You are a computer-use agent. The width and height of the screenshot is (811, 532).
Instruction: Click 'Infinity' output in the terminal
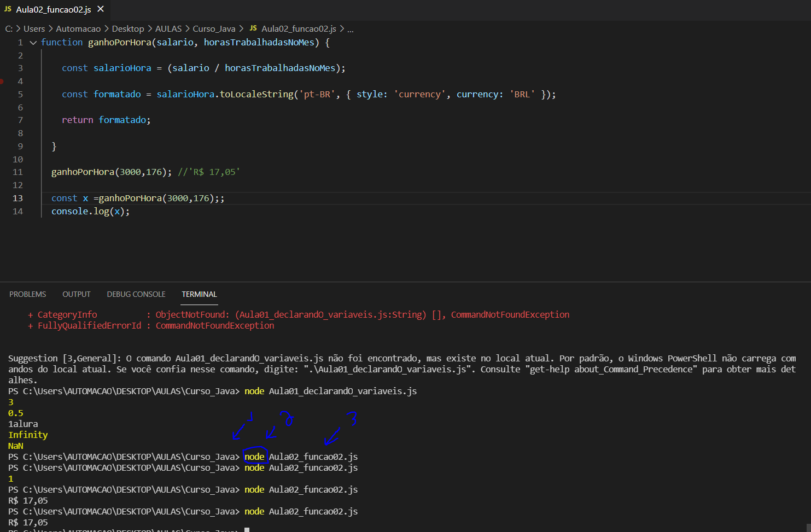(x=28, y=435)
